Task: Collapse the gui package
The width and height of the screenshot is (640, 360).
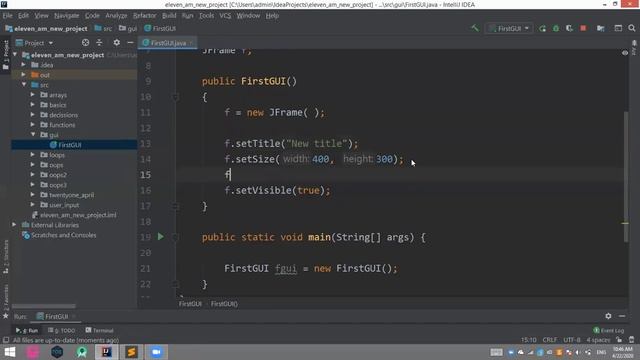Action: [x=33, y=135]
